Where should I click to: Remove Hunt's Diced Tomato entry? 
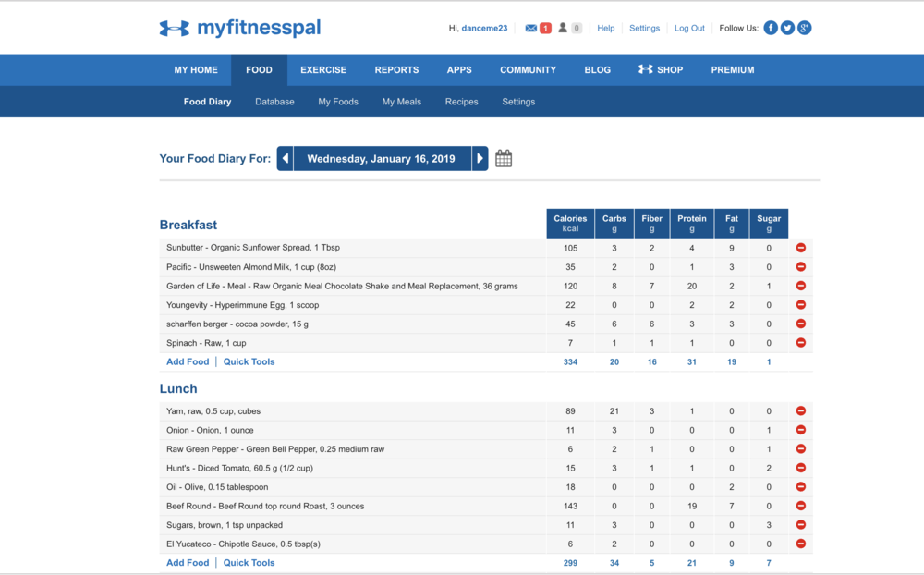(x=801, y=468)
